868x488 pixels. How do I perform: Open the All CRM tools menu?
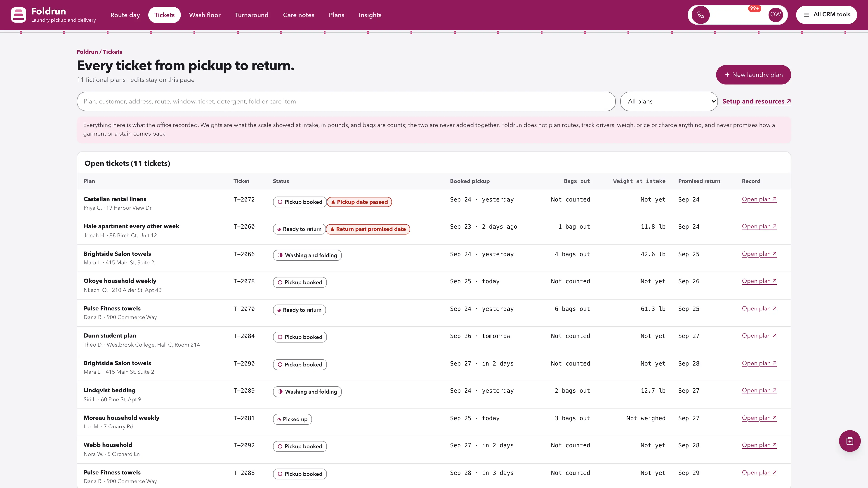pyautogui.click(x=826, y=15)
